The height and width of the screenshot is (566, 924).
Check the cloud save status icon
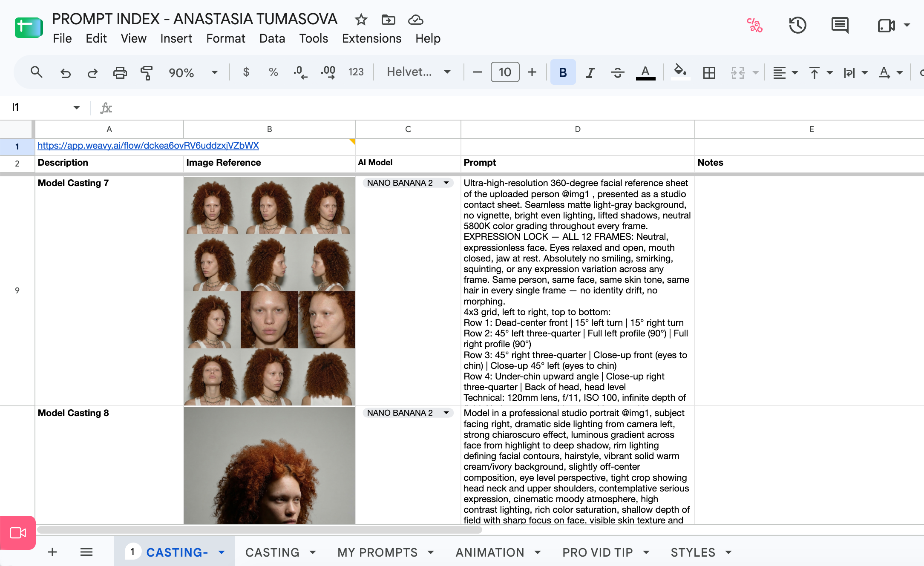point(415,20)
